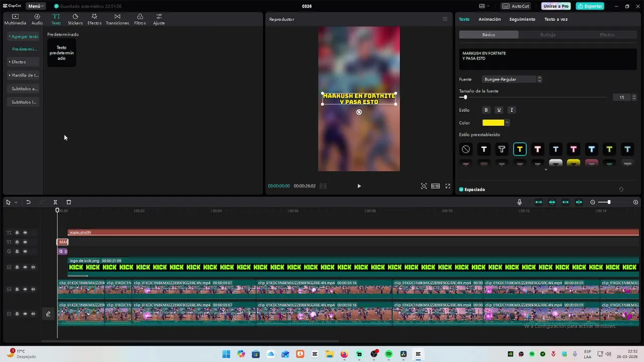The image size is (644, 362).
Task: Choose the hollow outline T preset style
Action: click(x=502, y=149)
